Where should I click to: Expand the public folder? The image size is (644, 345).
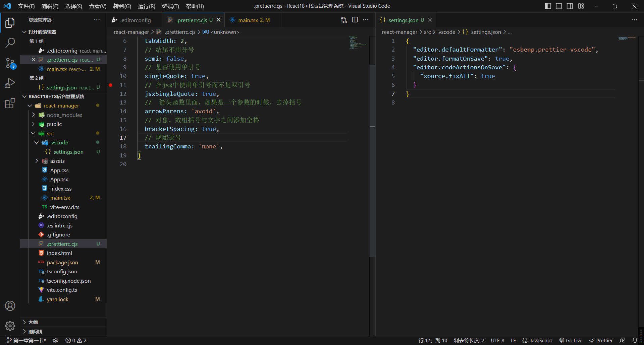click(33, 124)
